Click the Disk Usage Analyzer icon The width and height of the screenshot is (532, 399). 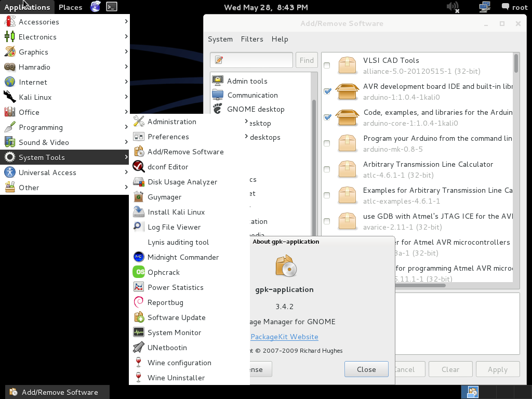coord(139,182)
